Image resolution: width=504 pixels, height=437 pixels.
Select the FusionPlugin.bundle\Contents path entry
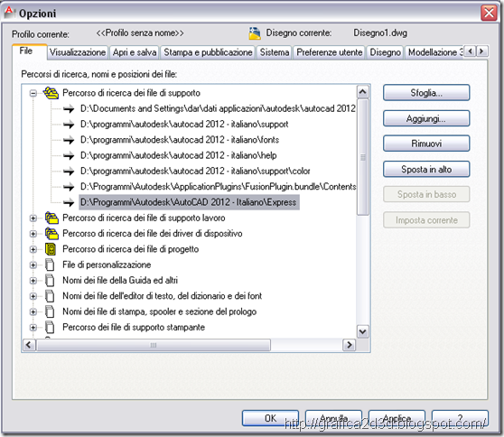[218, 186]
